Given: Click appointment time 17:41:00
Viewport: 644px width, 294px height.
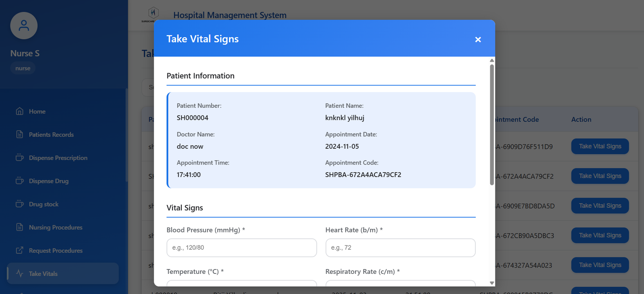Looking at the screenshot, I should coord(189,175).
